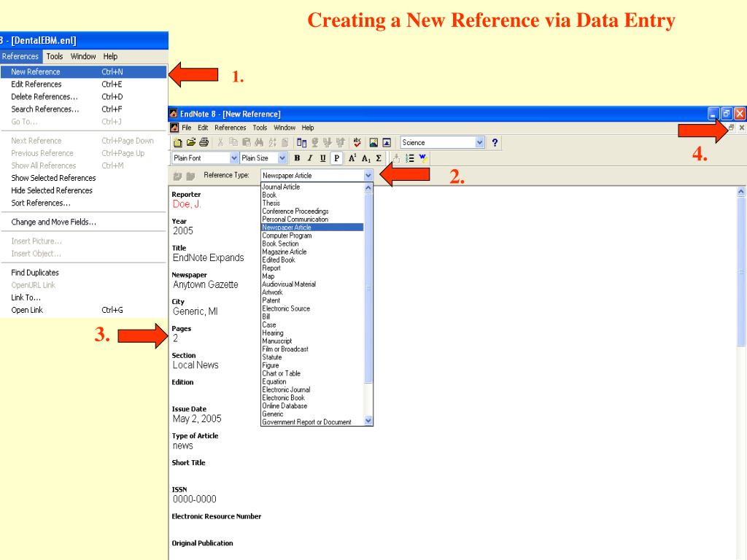Toggle Underline formatting
The width and height of the screenshot is (747, 560).
click(323, 158)
